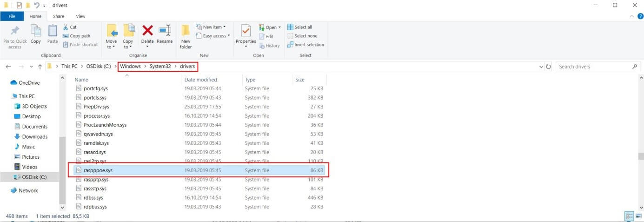
Task: Open the recent locations dropdown
Action: 31,67
